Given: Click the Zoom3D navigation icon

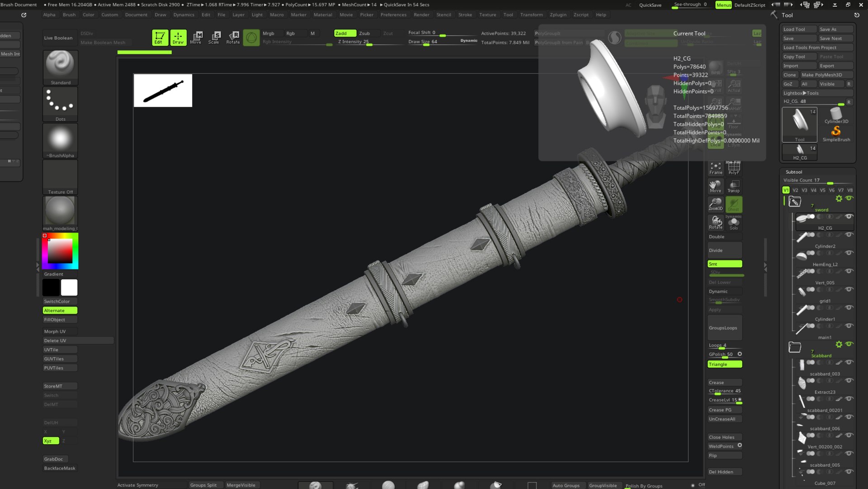Looking at the screenshot, I should coord(716,204).
